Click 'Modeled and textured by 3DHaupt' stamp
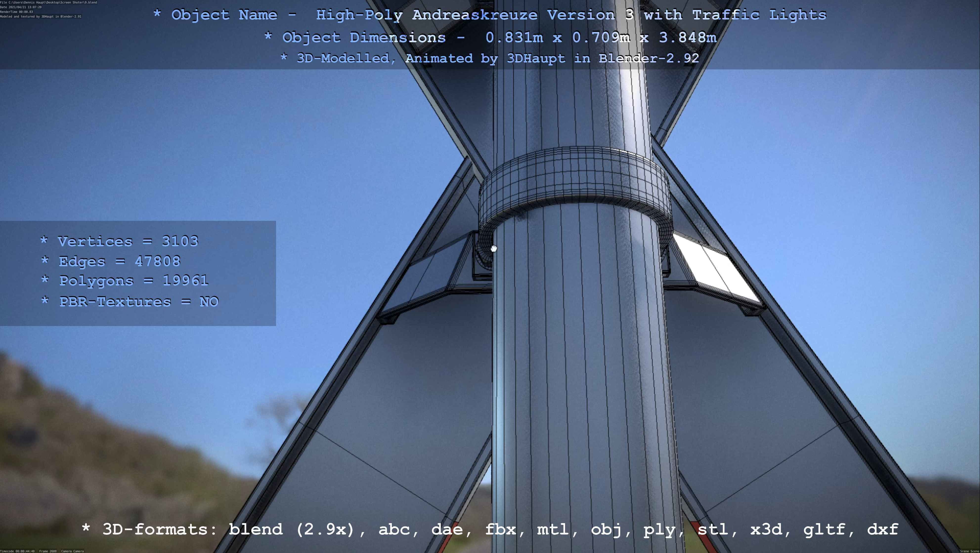Image resolution: width=980 pixels, height=553 pixels. (x=41, y=17)
